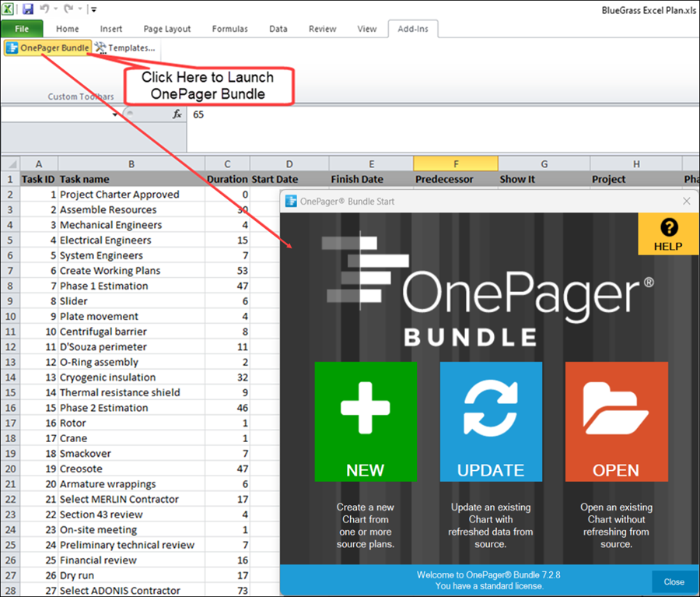Select NEW to create a chart from source plans
This screenshot has width=700, height=597.
click(366, 421)
